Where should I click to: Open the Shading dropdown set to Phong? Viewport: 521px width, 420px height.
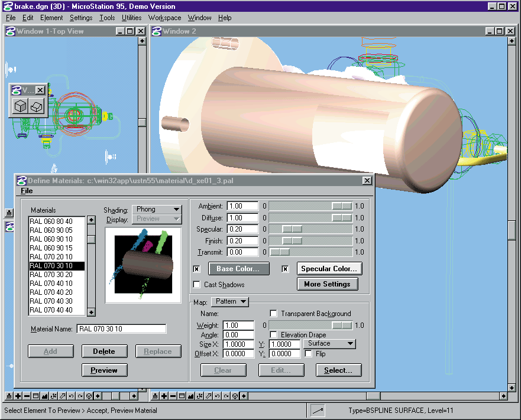[157, 209]
